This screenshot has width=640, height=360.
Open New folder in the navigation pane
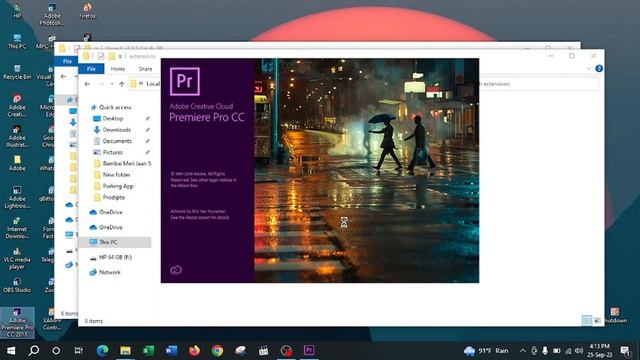click(x=116, y=175)
